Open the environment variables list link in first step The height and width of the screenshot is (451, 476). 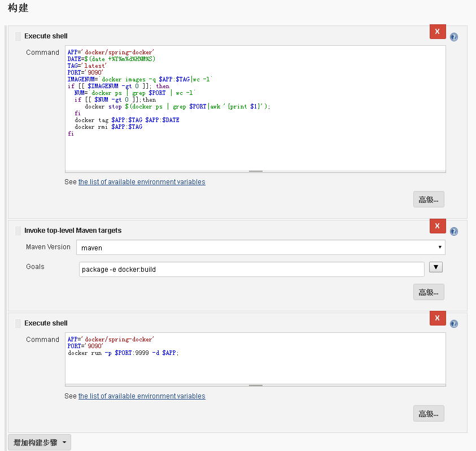[142, 181]
